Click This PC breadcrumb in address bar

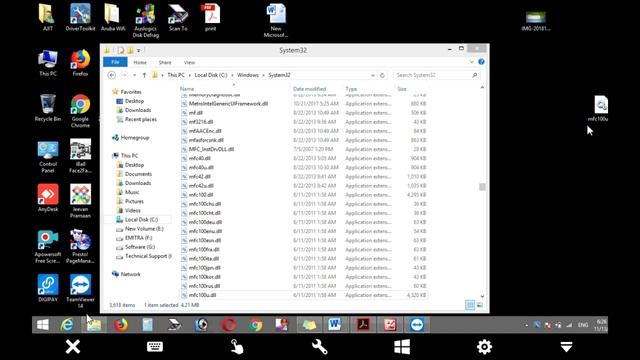(176, 75)
